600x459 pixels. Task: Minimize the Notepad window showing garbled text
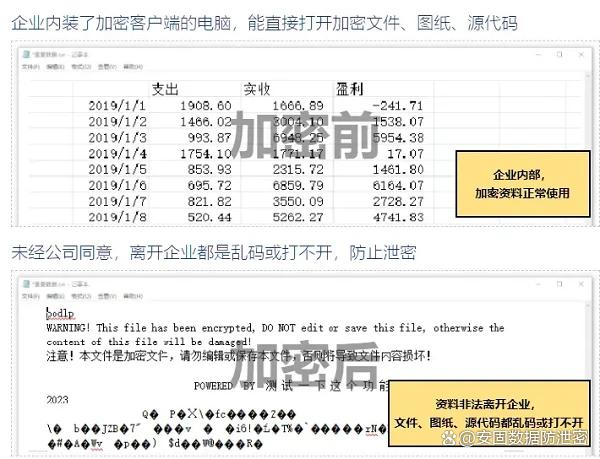point(538,284)
